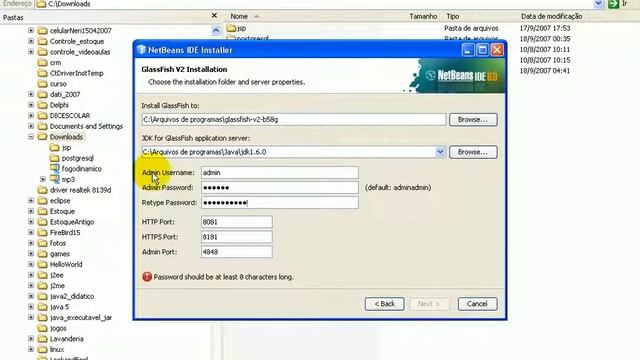
Task: Collapse the Downloads folder node
Action: (31, 137)
